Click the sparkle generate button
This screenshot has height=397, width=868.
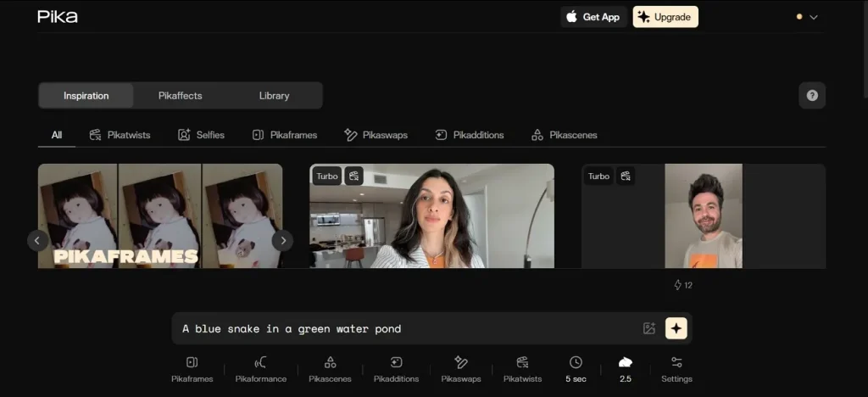pos(676,328)
